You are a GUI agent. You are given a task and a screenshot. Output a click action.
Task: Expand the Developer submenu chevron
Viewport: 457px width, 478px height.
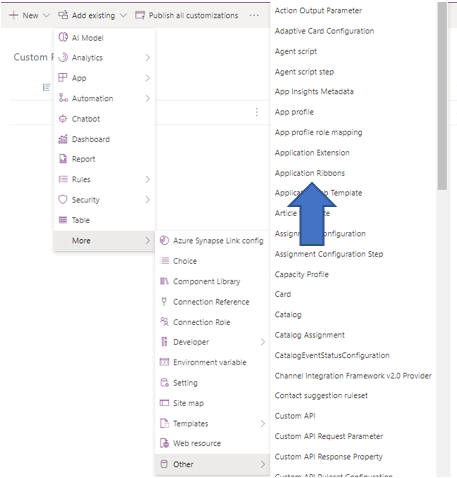click(263, 342)
